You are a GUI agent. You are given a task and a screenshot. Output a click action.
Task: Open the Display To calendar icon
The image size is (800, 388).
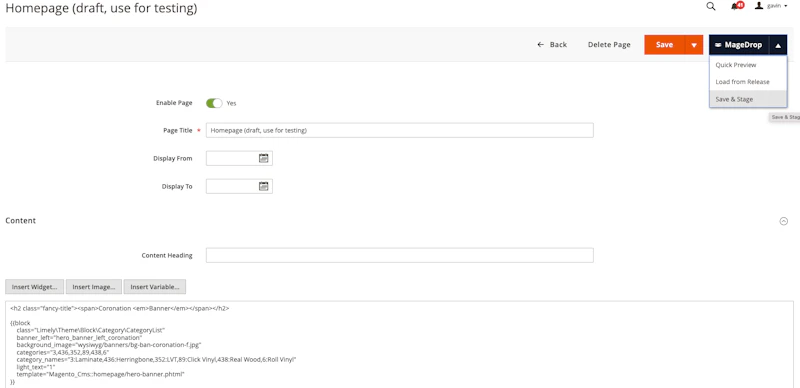264,186
